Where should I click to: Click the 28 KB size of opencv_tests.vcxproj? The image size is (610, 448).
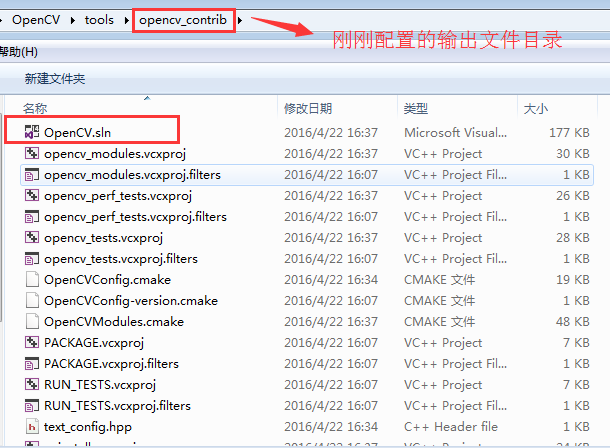[x=573, y=238]
